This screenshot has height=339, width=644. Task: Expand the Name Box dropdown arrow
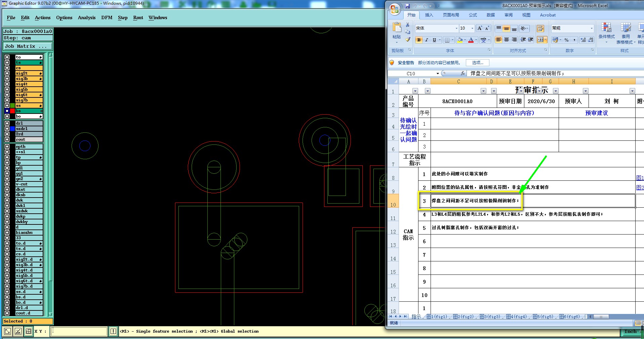[438, 73]
